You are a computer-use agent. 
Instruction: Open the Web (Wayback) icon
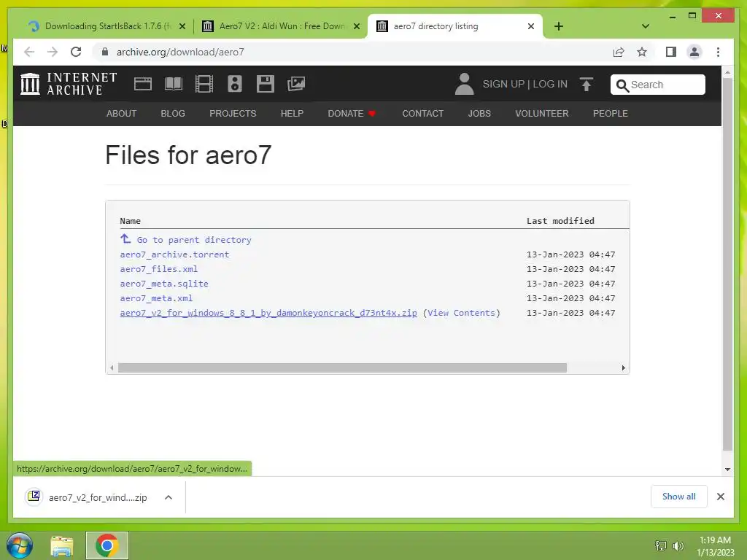[142, 84]
